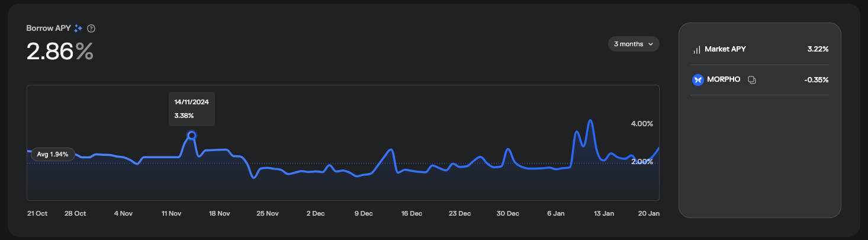This screenshot has height=240, width=868.
Task: Select the 3.22% Market APY value
Action: pyautogui.click(x=817, y=49)
